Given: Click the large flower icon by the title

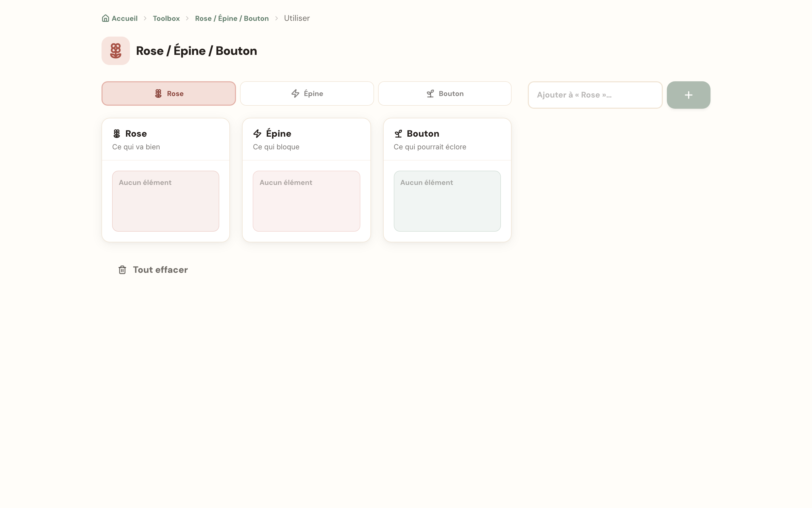Looking at the screenshot, I should point(116,51).
